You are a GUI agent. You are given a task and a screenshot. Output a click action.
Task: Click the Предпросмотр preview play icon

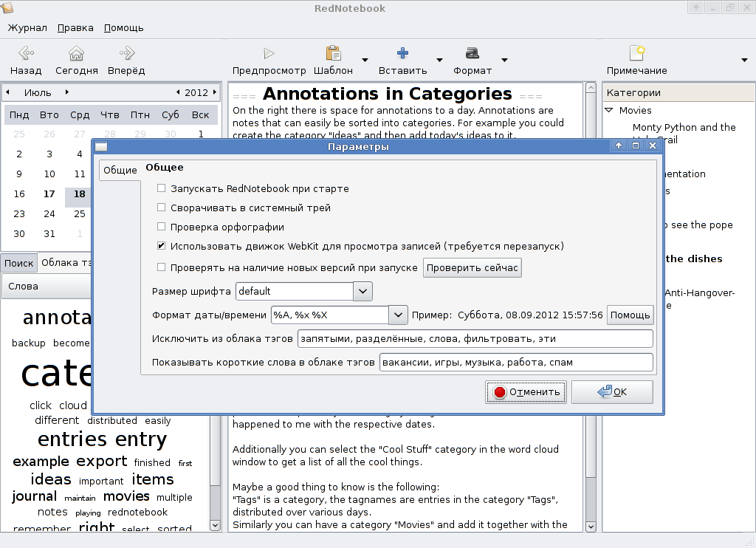pos(269,53)
